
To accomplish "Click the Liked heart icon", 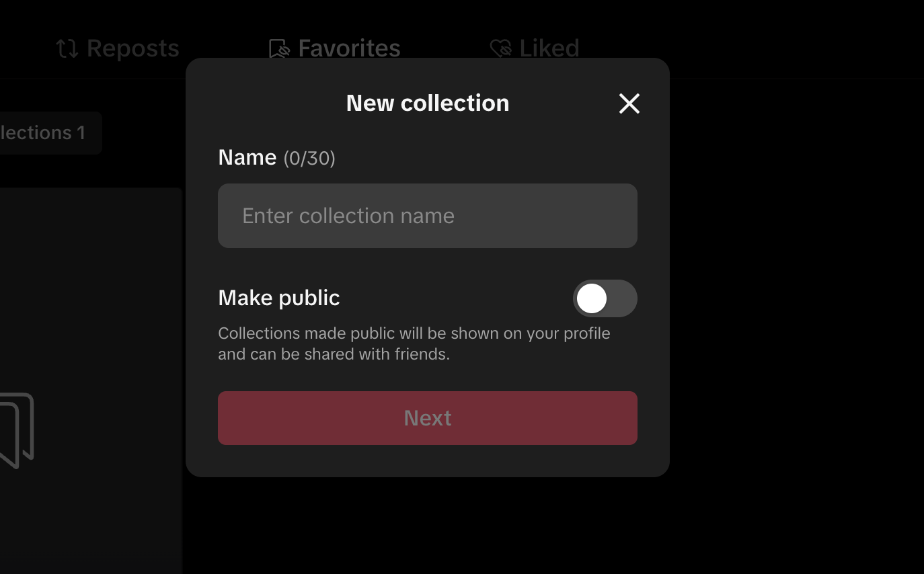I will tap(500, 48).
